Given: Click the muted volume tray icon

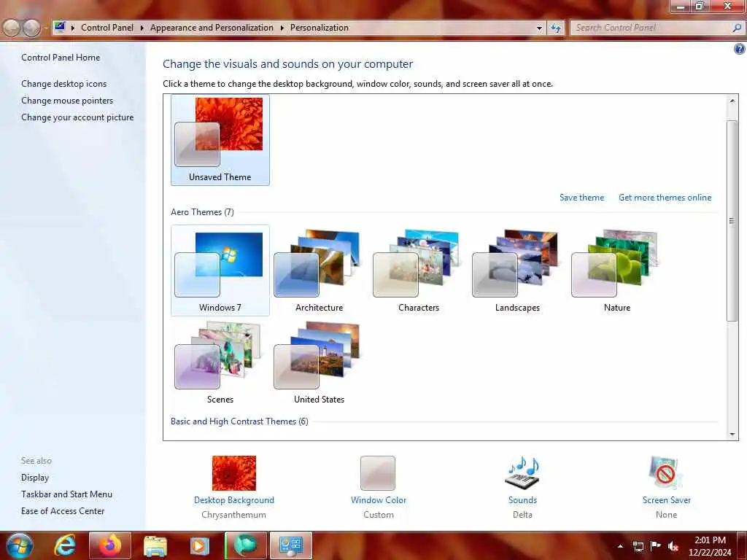Looking at the screenshot, I should click(673, 546).
